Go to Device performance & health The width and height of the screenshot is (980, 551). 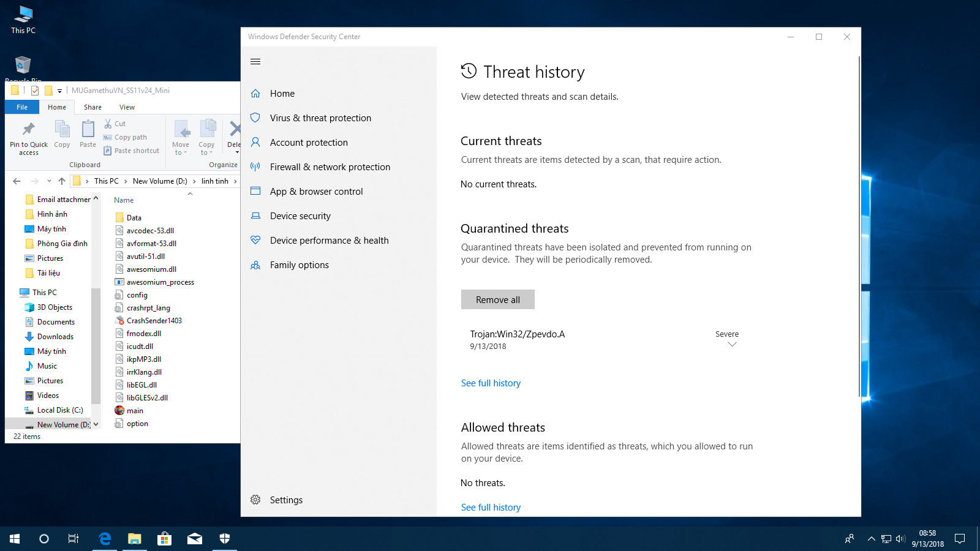pyautogui.click(x=330, y=241)
